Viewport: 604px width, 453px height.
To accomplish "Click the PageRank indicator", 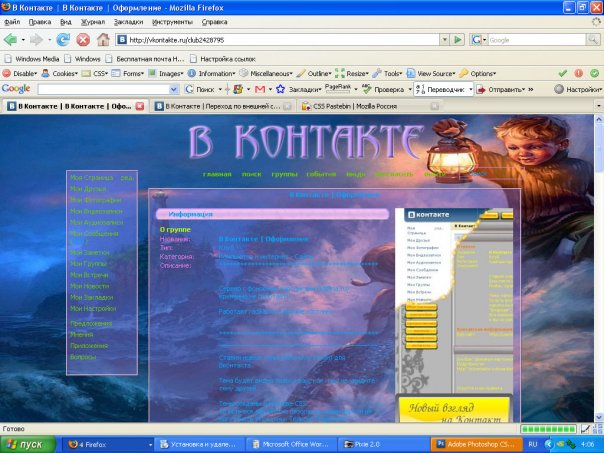I will 338,89.
